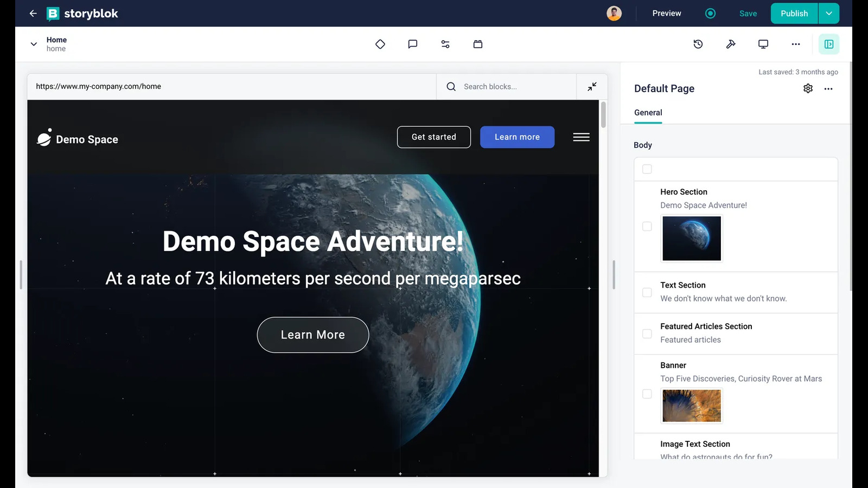The image size is (868, 488).
Task: Click the Storyblok logo icon
Action: click(x=53, y=14)
